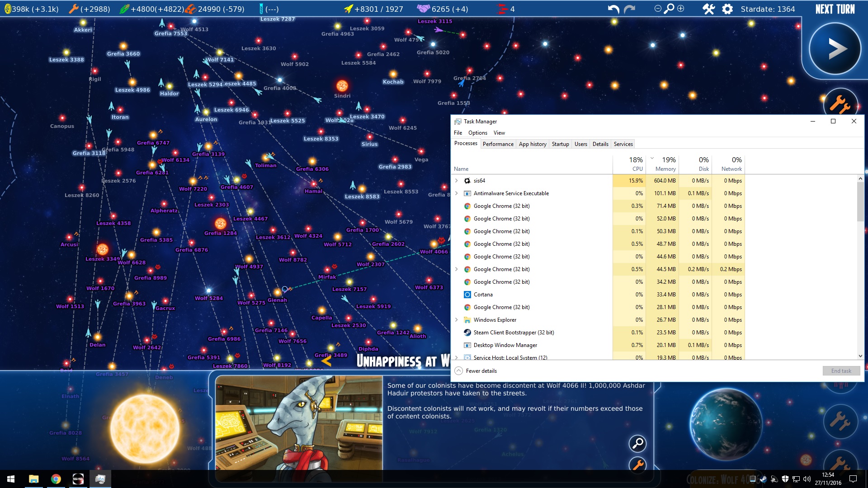Viewport: 868px width, 488px height.
Task: Click the credits coin icon in top bar
Action: coord(8,9)
